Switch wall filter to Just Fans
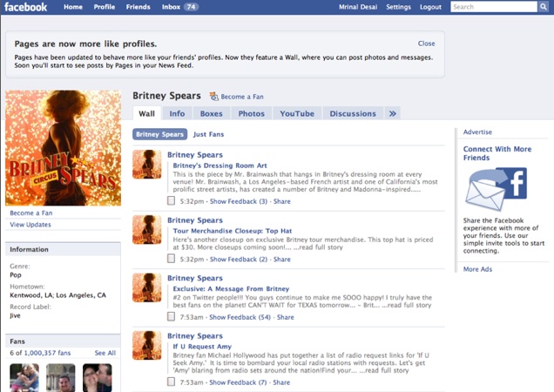Viewport: 554px width, 392px height. [x=208, y=134]
